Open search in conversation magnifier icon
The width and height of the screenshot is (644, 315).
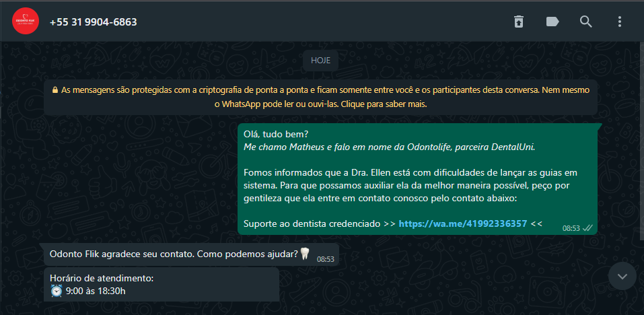[585, 22]
